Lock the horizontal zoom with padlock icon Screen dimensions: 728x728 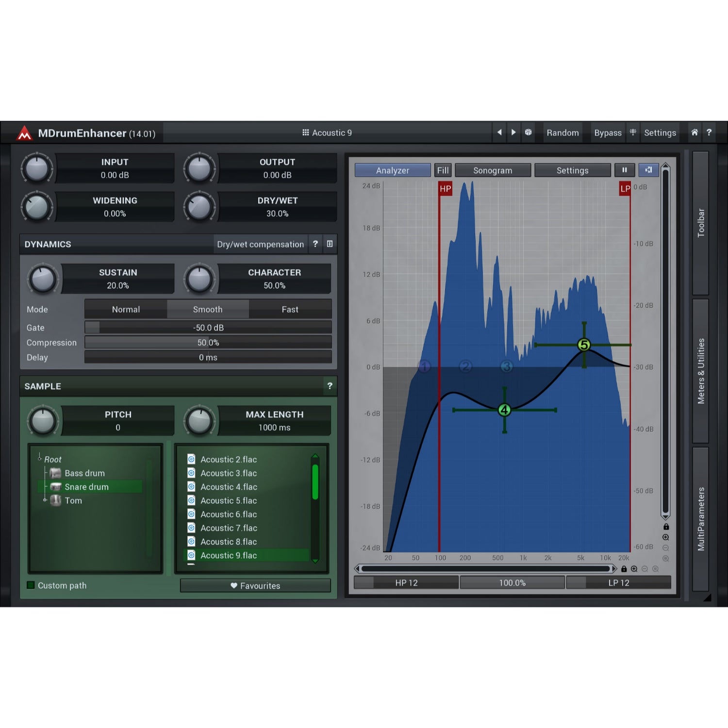624,569
